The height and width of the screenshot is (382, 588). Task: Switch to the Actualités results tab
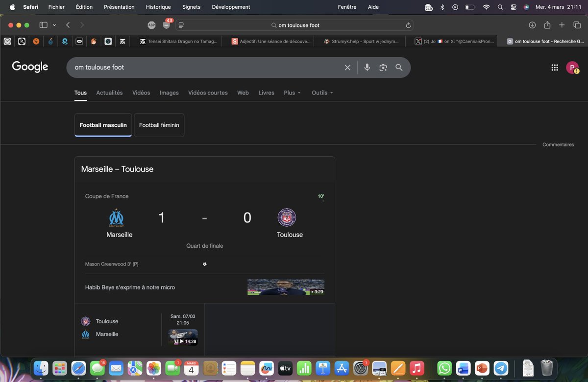109,93
